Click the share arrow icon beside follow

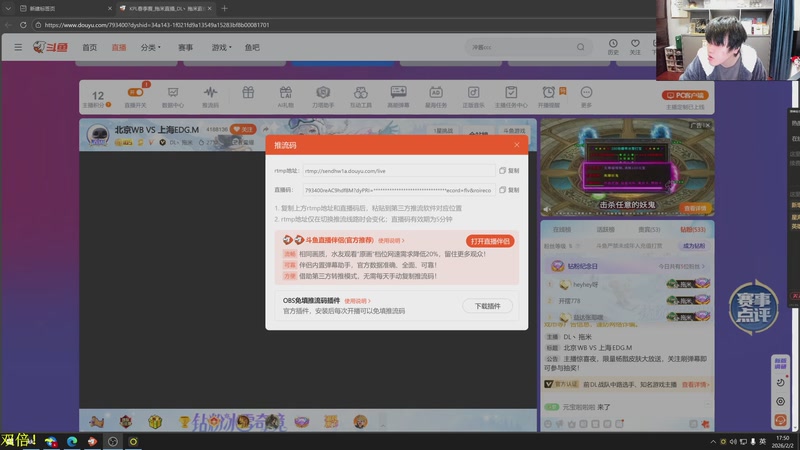coord(265,129)
